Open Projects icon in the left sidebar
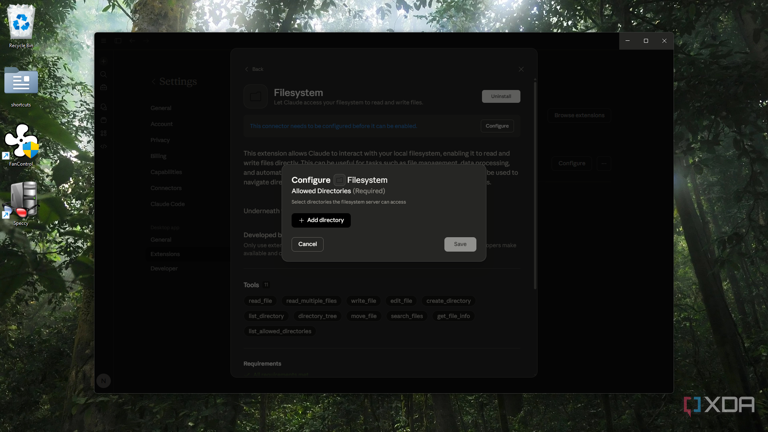Image resolution: width=768 pixels, height=432 pixels. [x=103, y=120]
